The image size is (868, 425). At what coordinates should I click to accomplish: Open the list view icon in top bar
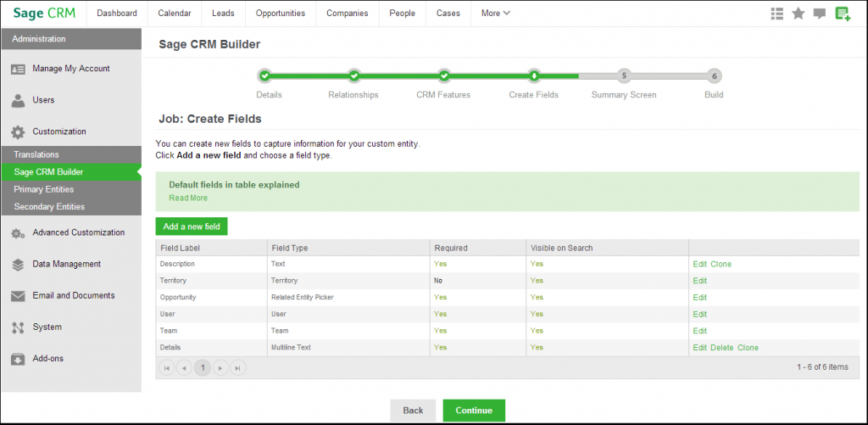(776, 14)
